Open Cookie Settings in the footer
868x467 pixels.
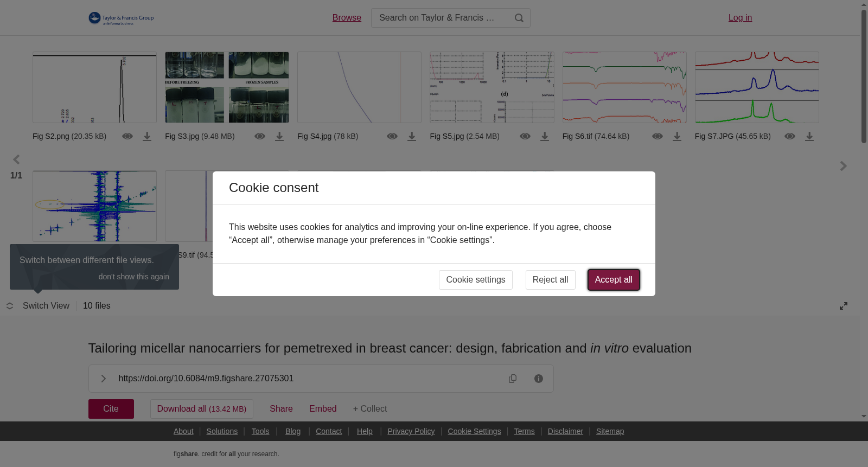[474, 431]
